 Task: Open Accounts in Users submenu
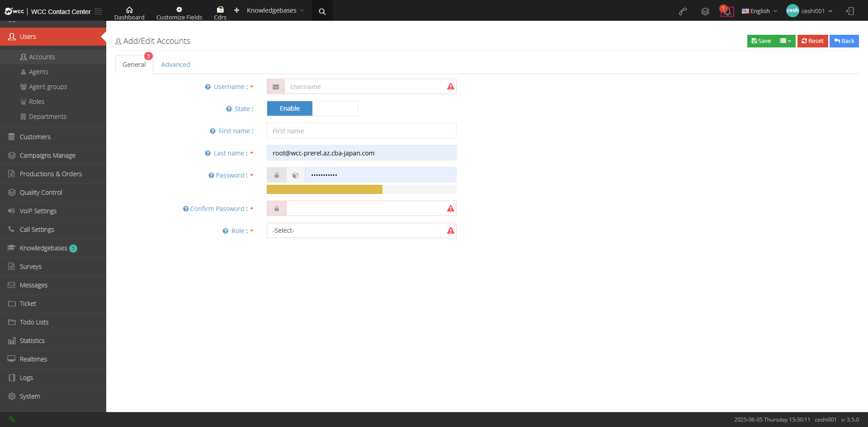pos(53,57)
